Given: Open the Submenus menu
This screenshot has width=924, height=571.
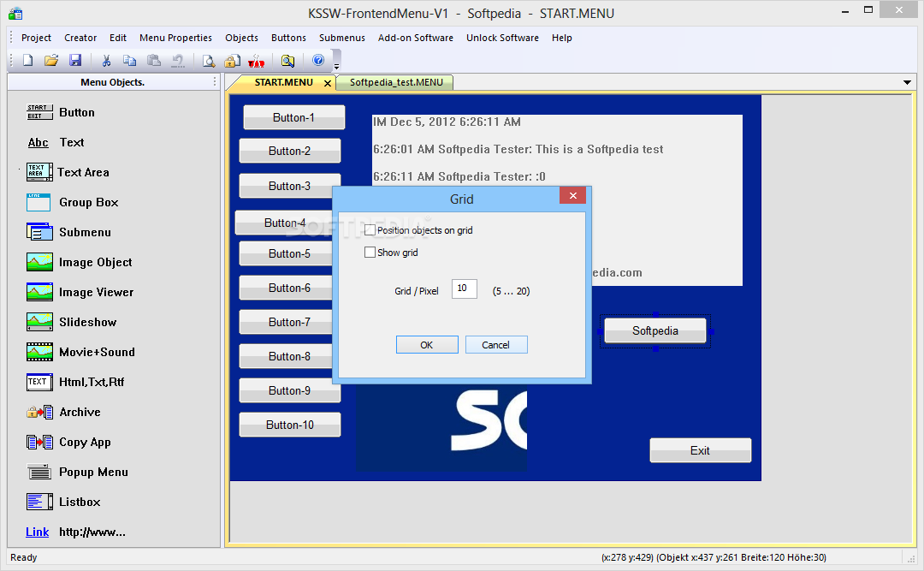Looking at the screenshot, I should point(342,38).
